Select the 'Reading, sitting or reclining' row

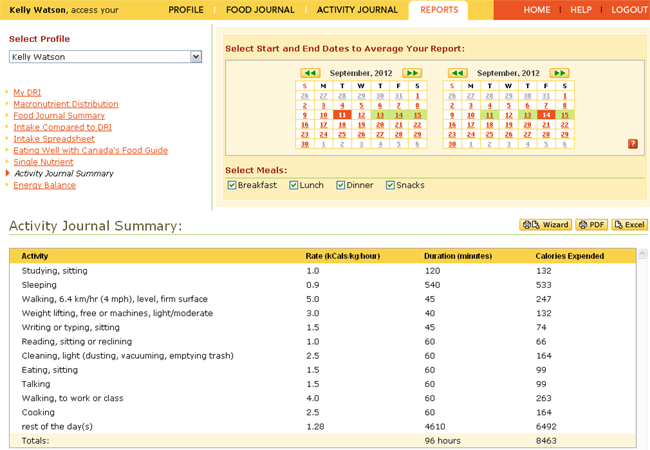323,342
